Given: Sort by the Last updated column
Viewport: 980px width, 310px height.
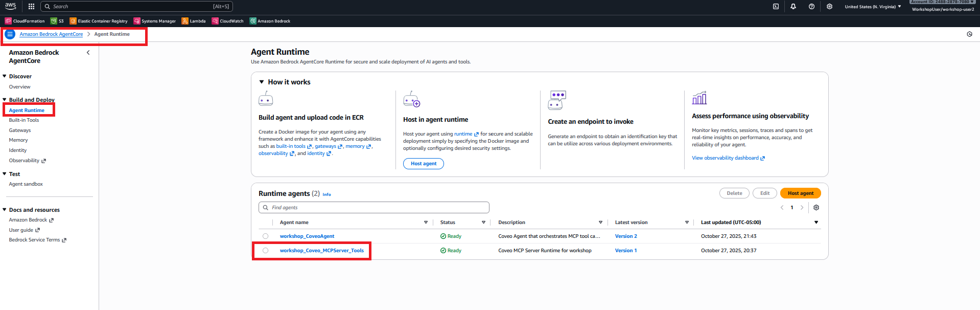Looking at the screenshot, I should pos(816,223).
